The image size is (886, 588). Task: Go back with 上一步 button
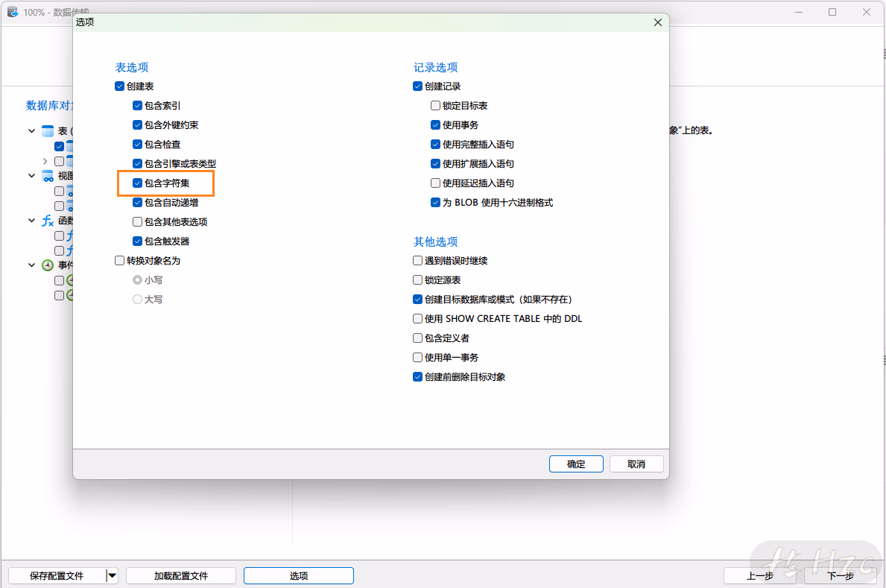click(759, 575)
